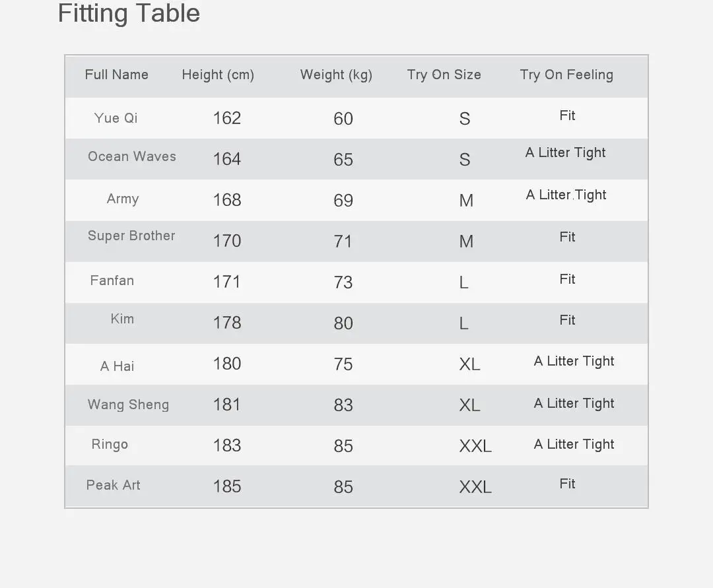Click Wang Sheng name cell

pyautogui.click(x=128, y=405)
